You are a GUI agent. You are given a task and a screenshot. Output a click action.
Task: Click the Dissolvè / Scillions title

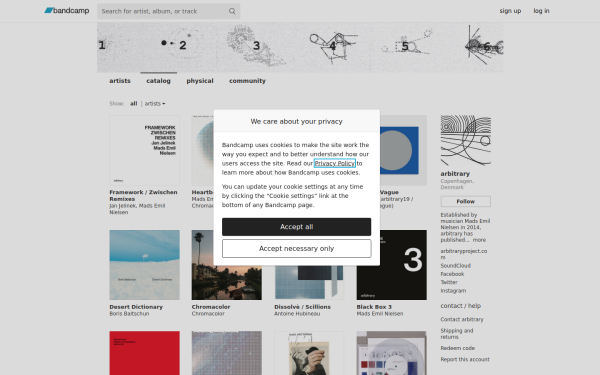(x=302, y=307)
